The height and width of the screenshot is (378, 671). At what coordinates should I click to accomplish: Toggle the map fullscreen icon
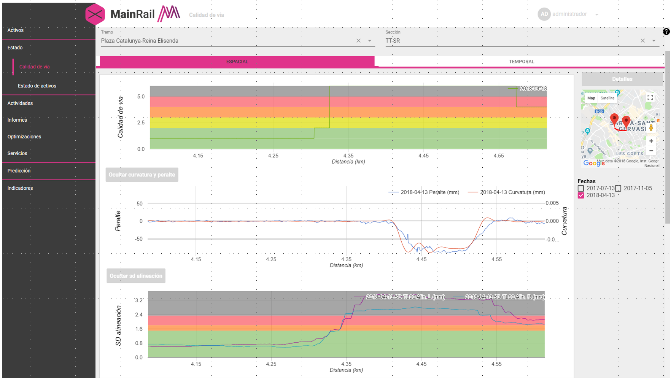pos(650,98)
